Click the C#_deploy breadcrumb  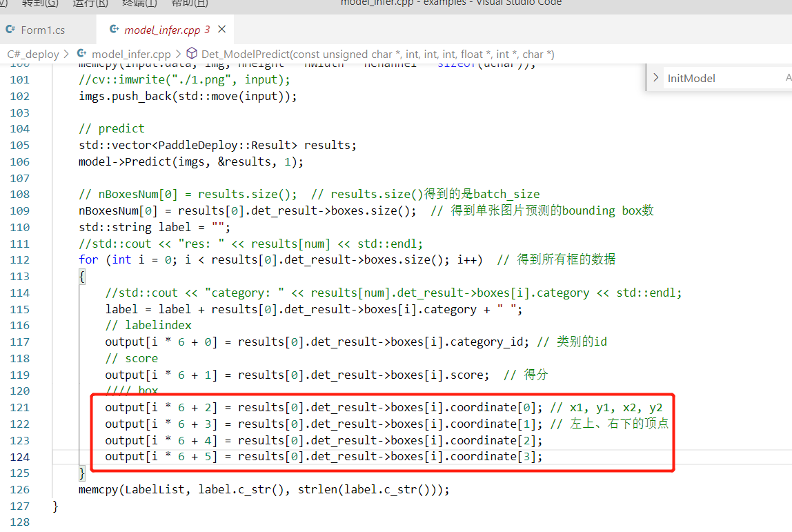tap(33, 54)
